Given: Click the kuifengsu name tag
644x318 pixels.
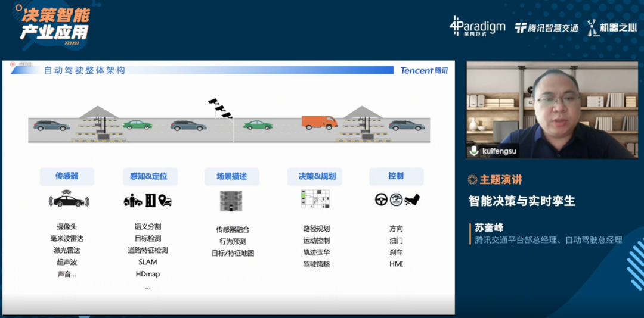Looking at the screenshot, I should [x=493, y=151].
